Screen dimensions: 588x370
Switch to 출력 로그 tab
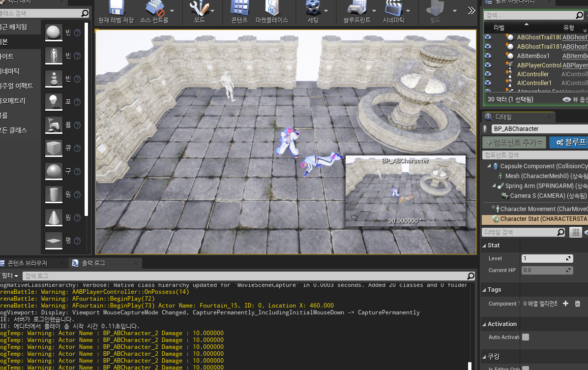pyautogui.click(x=94, y=263)
